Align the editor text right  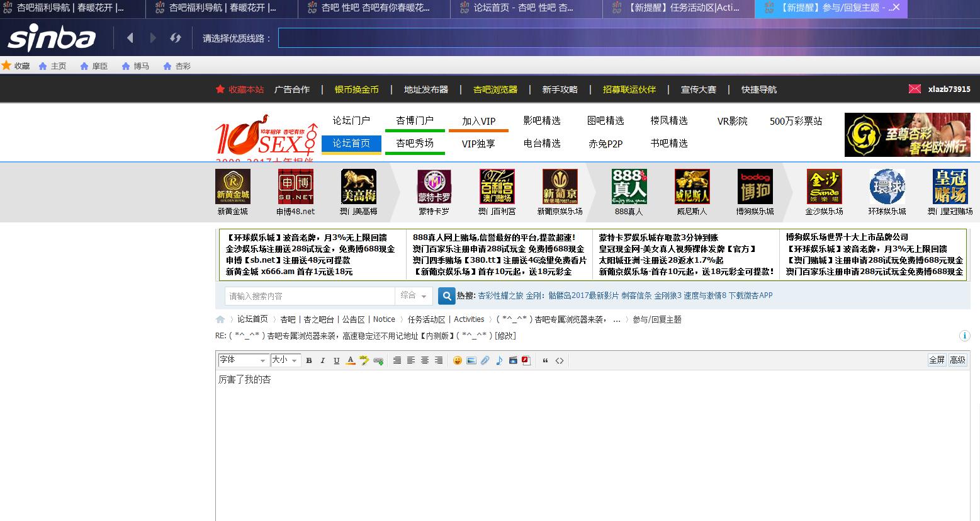coord(439,360)
